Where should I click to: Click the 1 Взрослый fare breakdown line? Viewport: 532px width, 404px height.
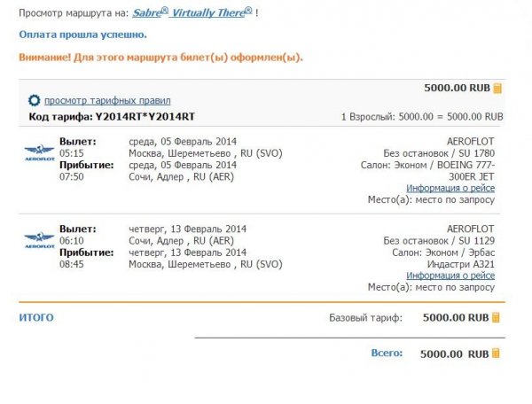tap(421, 116)
